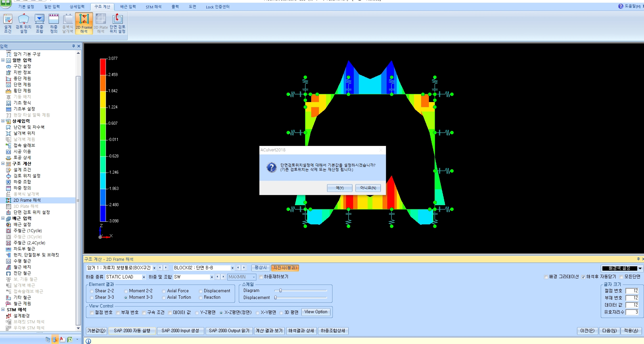Open the 암거 1 selection dropdown

coord(154,268)
